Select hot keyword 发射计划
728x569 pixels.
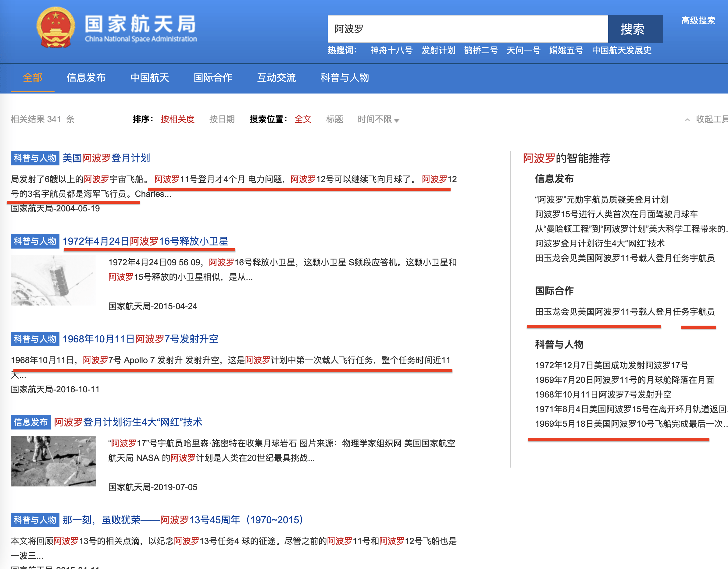click(438, 50)
